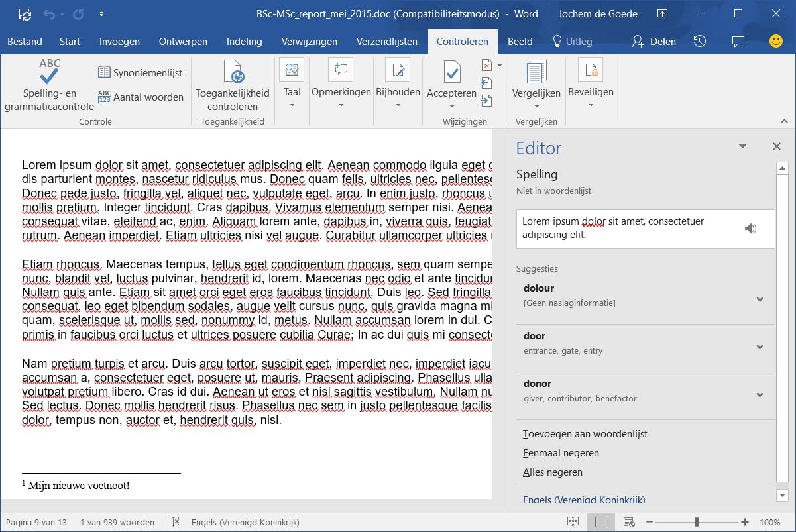Play audio of the misspelled sentence
Image resolution: width=796 pixels, height=532 pixels.
pyautogui.click(x=750, y=229)
